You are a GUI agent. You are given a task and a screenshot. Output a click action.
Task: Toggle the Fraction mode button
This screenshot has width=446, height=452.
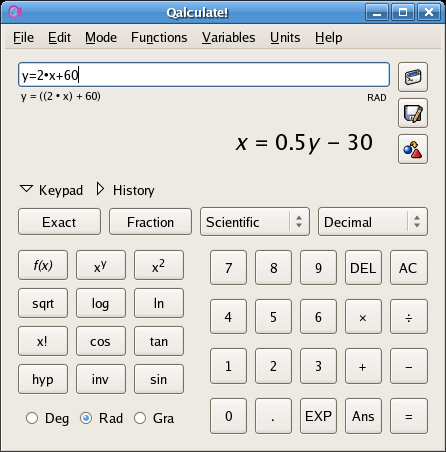(150, 222)
